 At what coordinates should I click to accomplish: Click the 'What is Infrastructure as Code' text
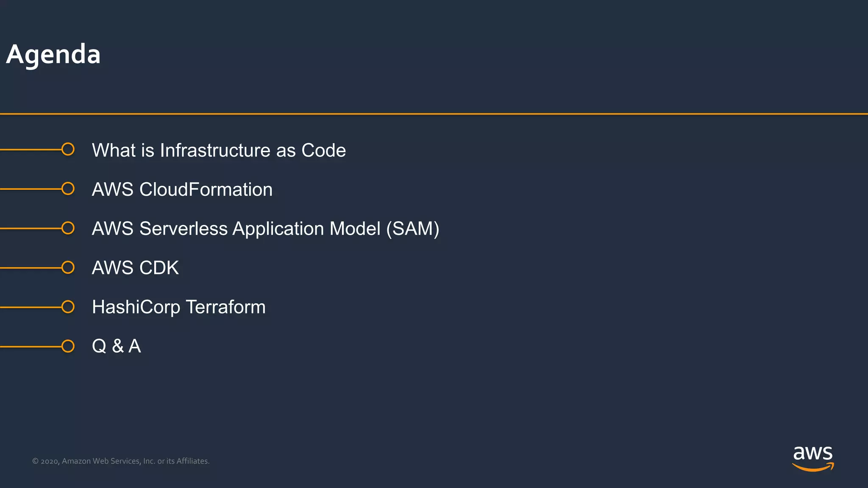pyautogui.click(x=219, y=150)
